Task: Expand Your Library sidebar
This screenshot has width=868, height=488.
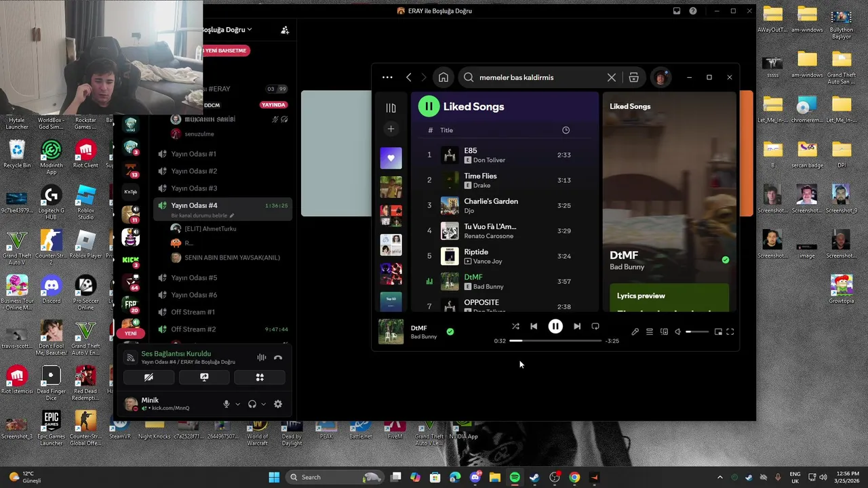Action: tap(391, 108)
